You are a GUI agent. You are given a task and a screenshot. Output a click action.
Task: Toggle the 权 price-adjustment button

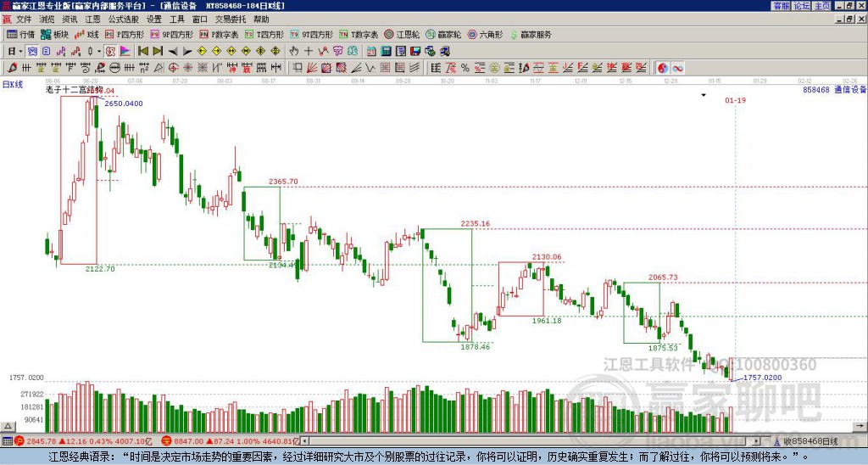tap(110, 52)
